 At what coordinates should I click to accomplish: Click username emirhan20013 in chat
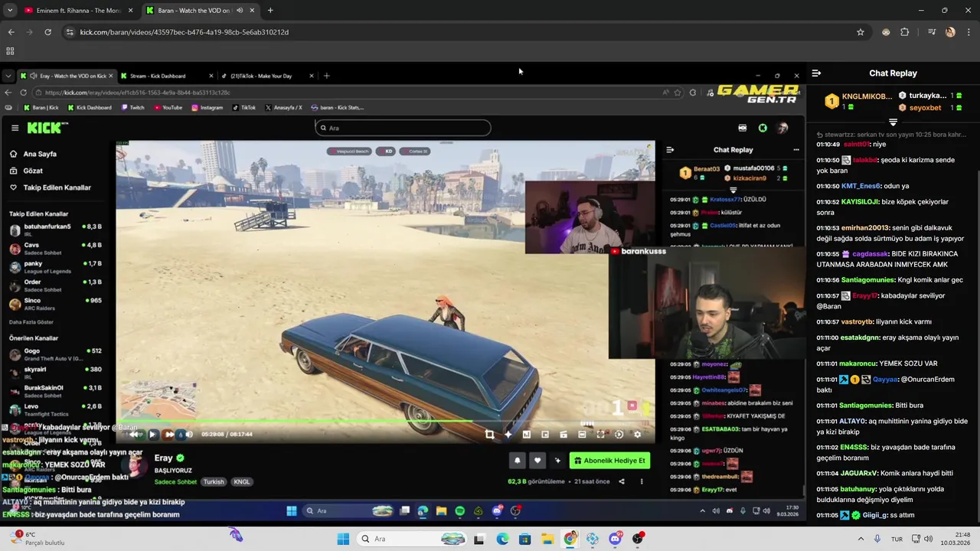click(865, 228)
